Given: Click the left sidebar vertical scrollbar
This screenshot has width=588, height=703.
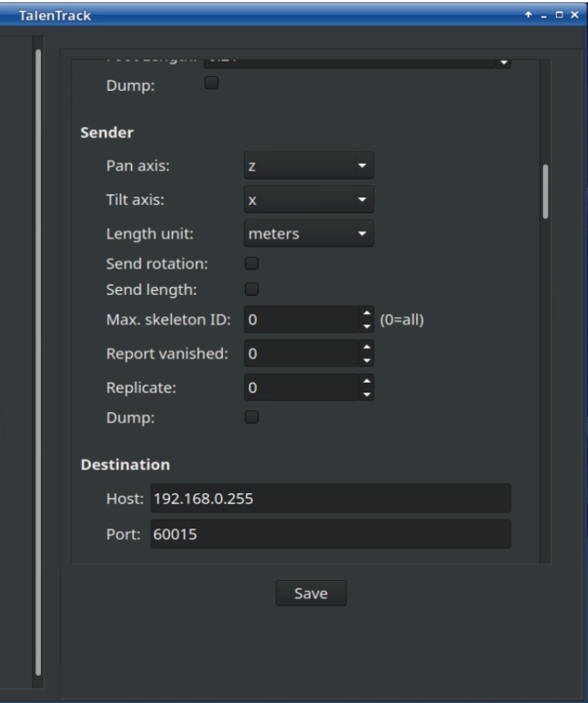Looking at the screenshot, I should [39, 361].
